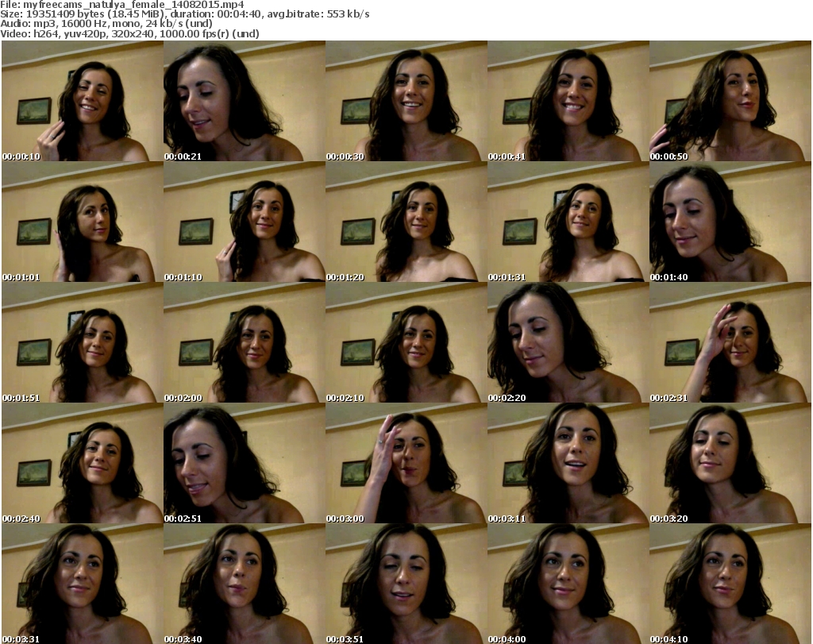Click the Video h264 info line
This screenshot has height=644, width=813.
pos(129,33)
